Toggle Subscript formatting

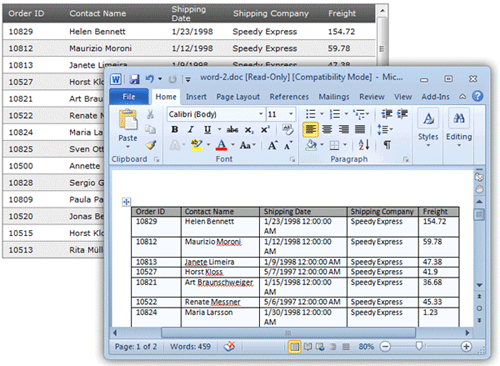point(249,130)
